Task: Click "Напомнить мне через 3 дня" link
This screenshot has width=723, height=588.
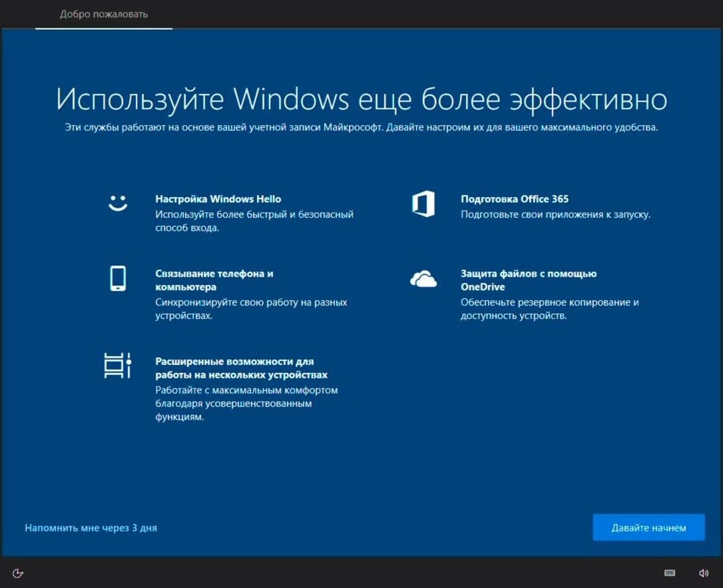Action: point(91,527)
